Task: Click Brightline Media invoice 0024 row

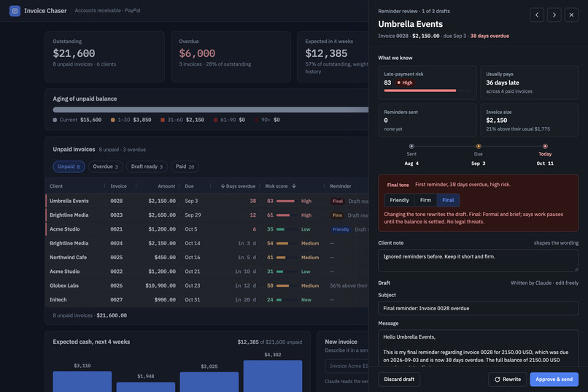Action: click(x=207, y=244)
